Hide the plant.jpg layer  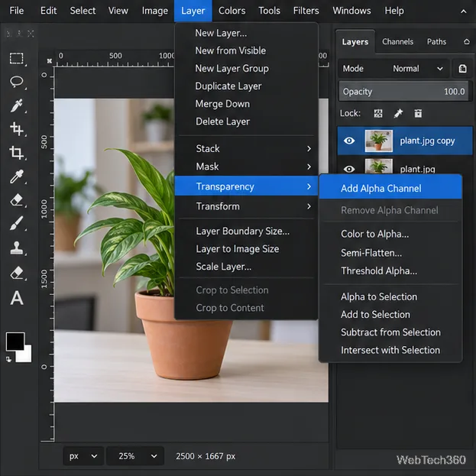click(349, 169)
